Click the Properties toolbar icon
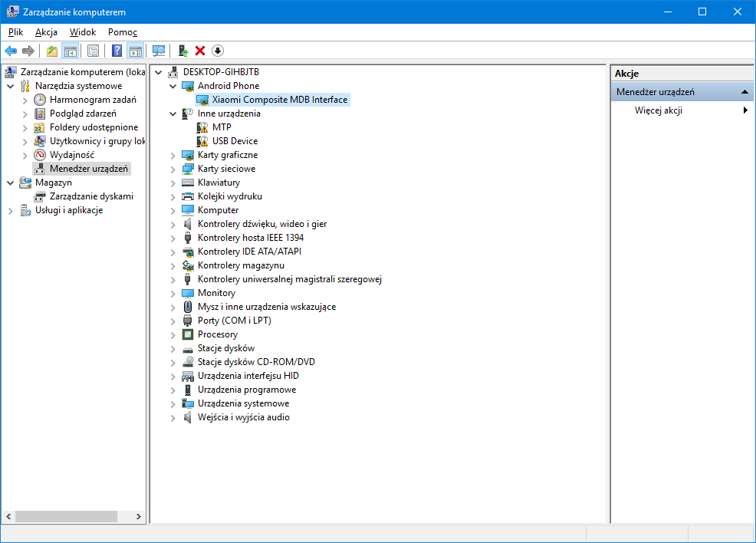Screen dimensions: 756x543 (x=93, y=51)
